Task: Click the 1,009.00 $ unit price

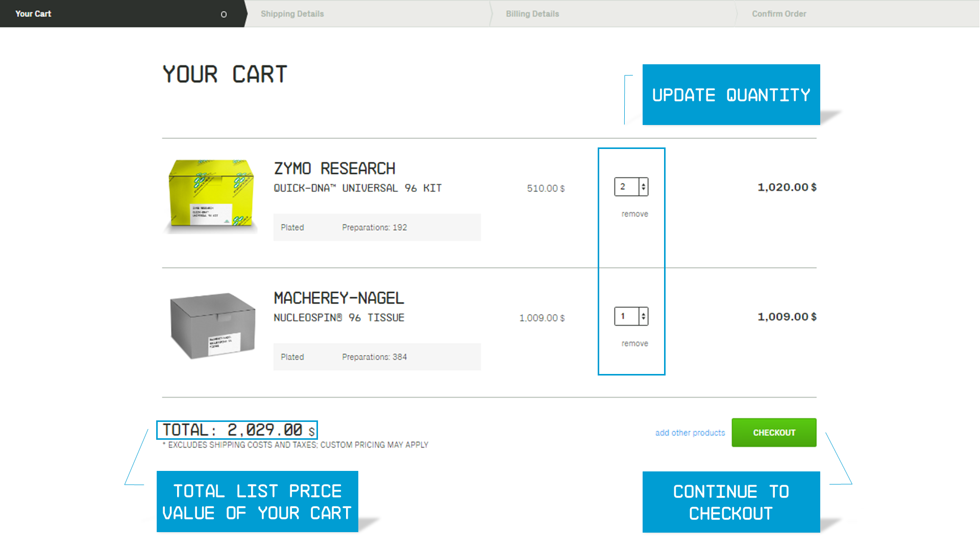Action: click(542, 318)
